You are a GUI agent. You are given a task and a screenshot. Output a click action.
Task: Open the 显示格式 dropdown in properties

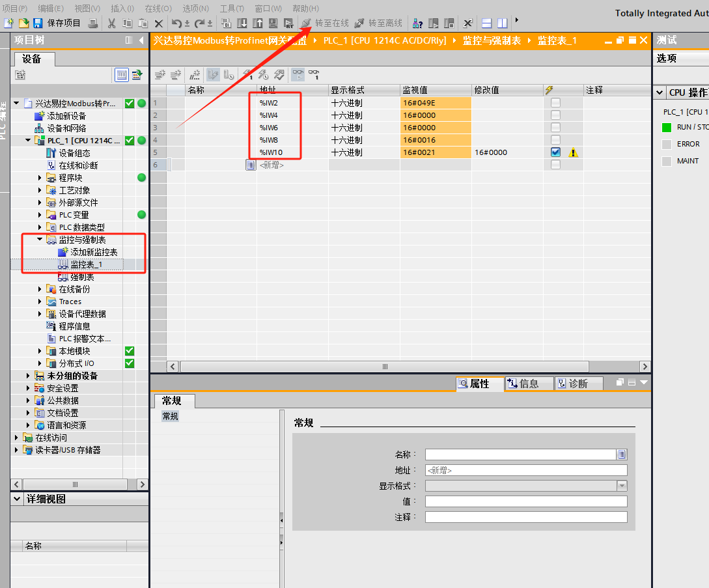point(622,486)
